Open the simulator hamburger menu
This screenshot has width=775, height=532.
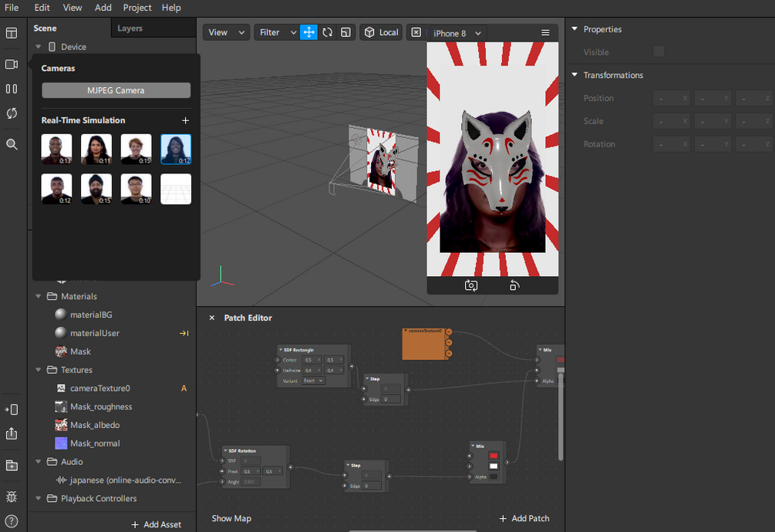545,32
